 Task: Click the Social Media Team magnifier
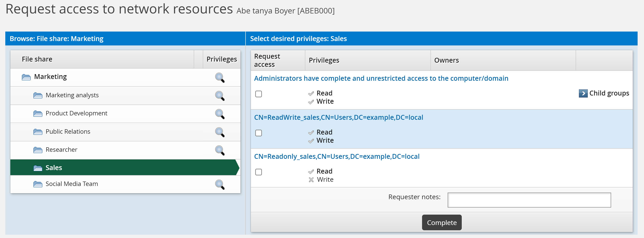pyautogui.click(x=220, y=184)
